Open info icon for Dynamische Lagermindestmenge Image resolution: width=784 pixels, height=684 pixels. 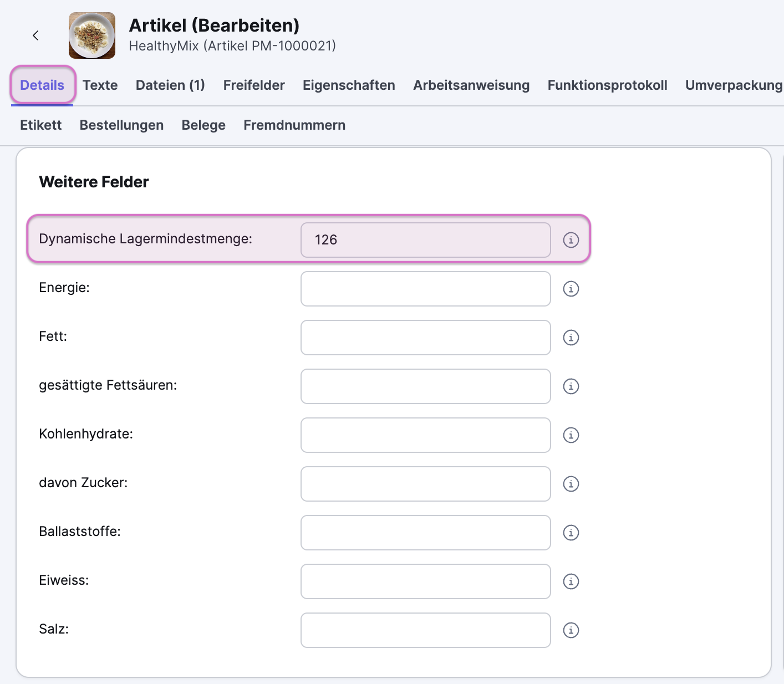[x=571, y=240]
